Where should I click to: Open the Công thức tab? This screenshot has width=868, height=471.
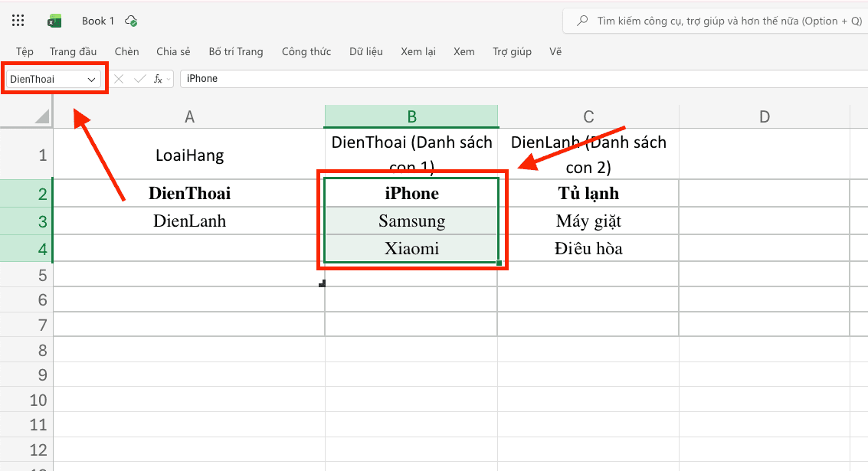(x=306, y=51)
